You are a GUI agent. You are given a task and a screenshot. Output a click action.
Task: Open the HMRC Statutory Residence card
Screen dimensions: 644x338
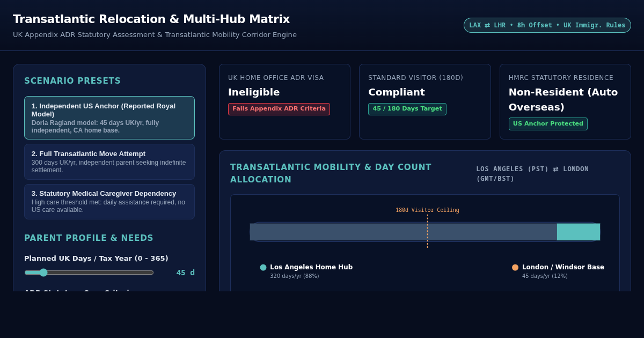565,102
